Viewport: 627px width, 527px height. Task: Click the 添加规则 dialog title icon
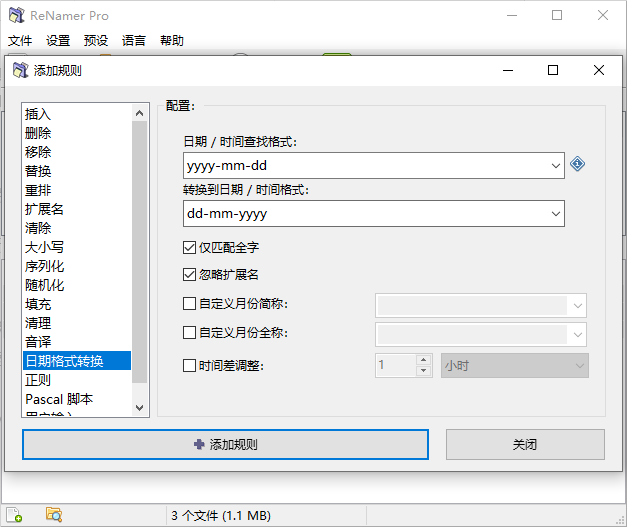click(x=20, y=70)
